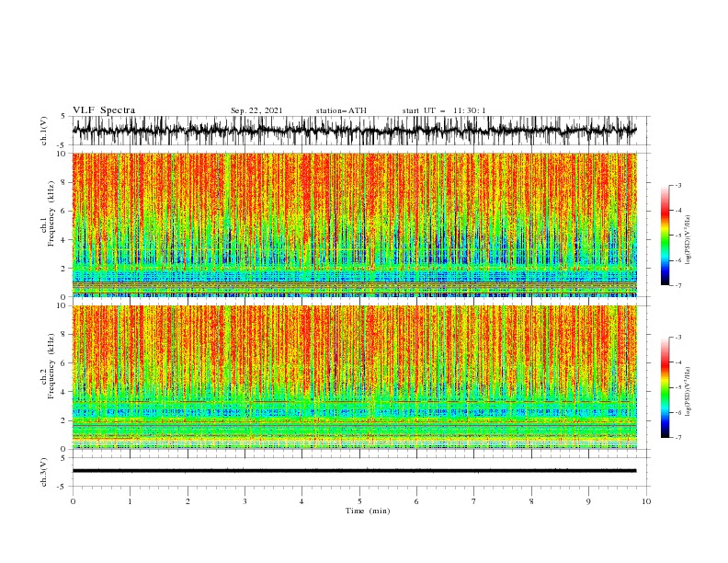
Task: Click the "ch.2 Frequency (kHz)" axis label
Action: pyautogui.click(x=48, y=365)
